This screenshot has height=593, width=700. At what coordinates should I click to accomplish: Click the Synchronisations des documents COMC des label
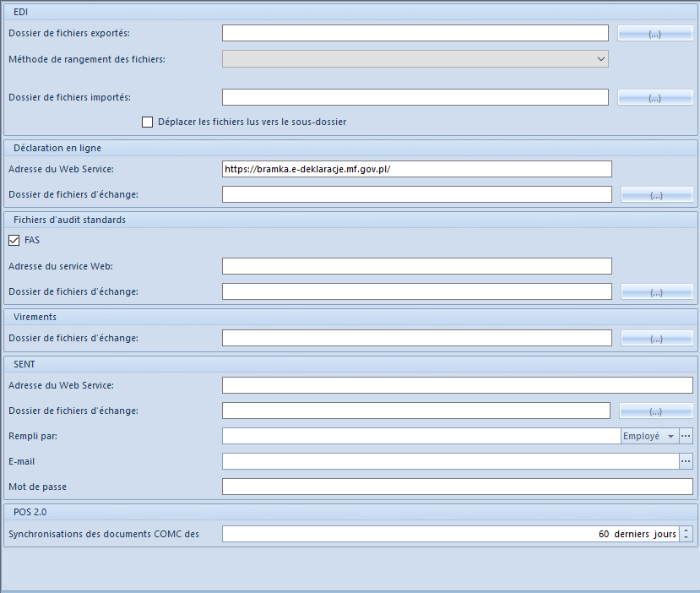click(x=104, y=534)
